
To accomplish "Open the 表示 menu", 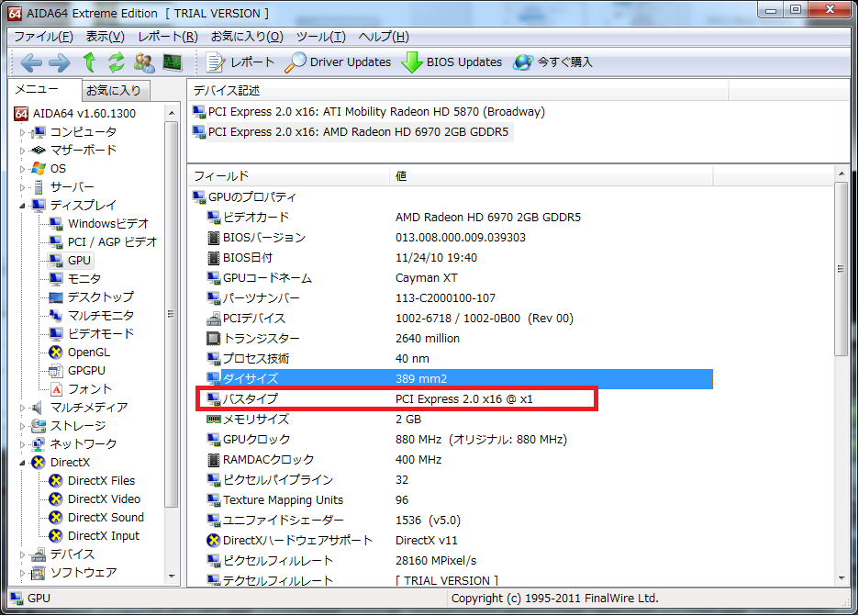I will click(106, 37).
